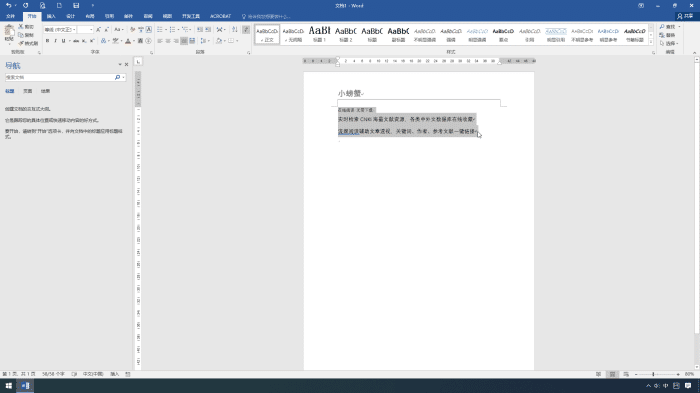Apply the Heading 1 style
Image resolution: width=700 pixels, height=393 pixels.
[320, 34]
